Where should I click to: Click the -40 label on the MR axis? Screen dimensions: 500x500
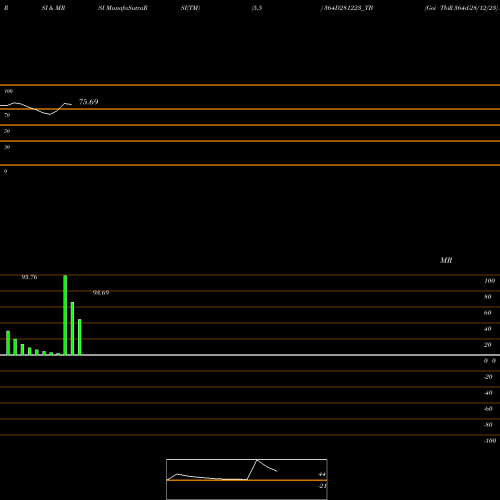pyautogui.click(x=488, y=393)
